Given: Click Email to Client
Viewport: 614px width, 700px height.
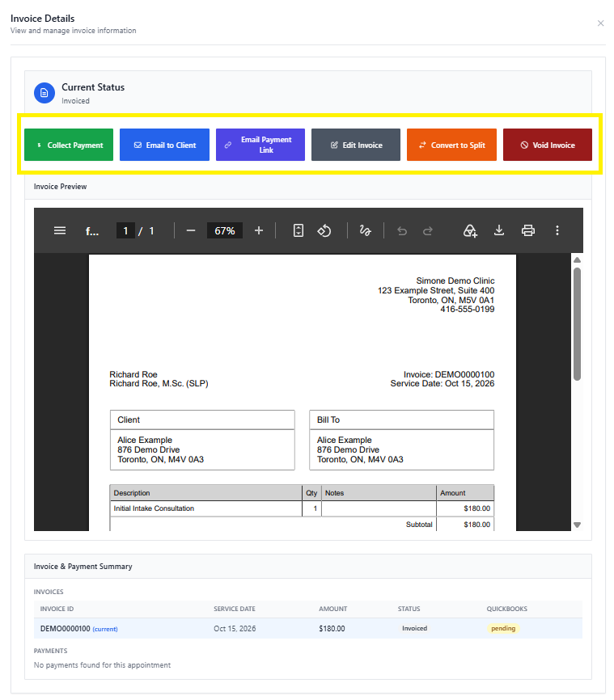Looking at the screenshot, I should 164,145.
